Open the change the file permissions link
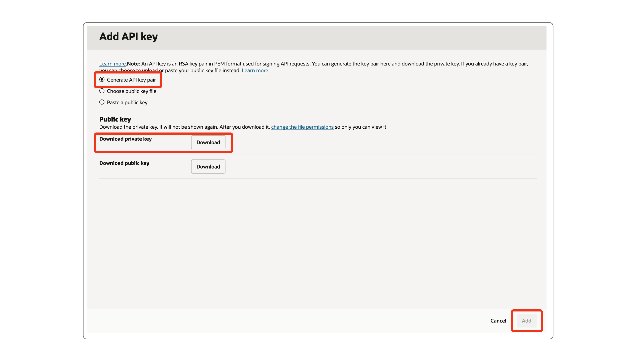643x364 pixels. coord(302,127)
